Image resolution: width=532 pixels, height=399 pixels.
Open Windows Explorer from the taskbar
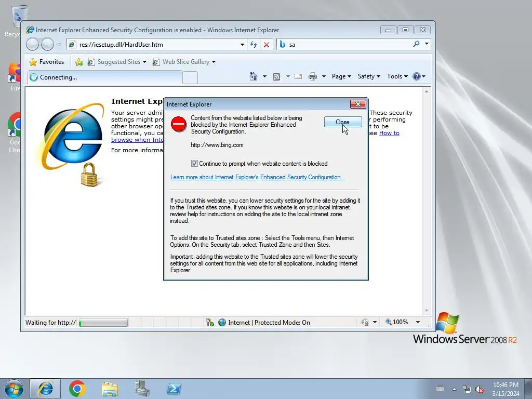[110, 389]
